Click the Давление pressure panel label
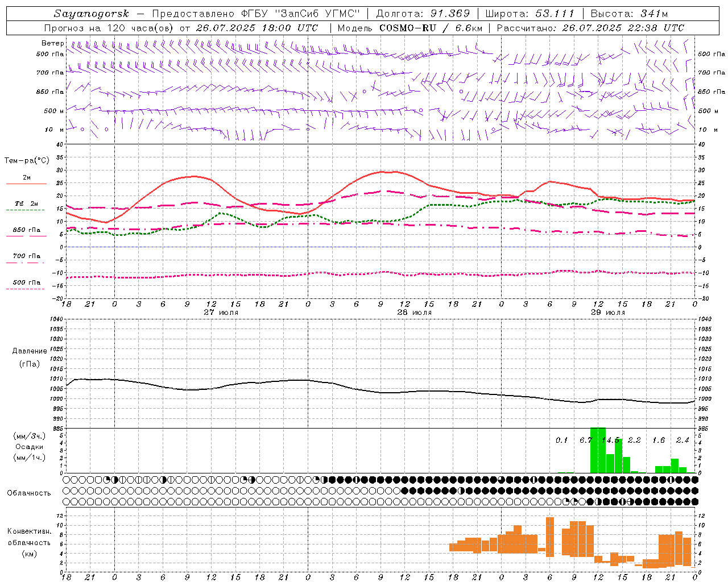The height and width of the screenshot is (582, 728). (x=30, y=351)
